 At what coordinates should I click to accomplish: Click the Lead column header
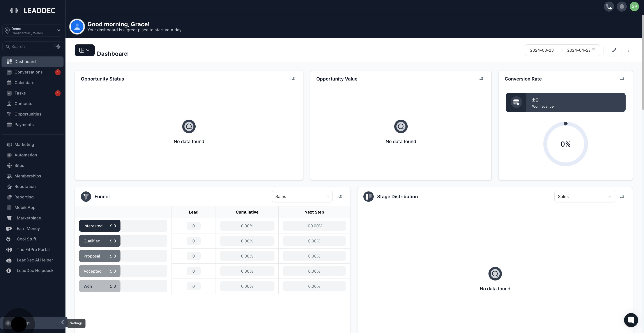tap(193, 212)
